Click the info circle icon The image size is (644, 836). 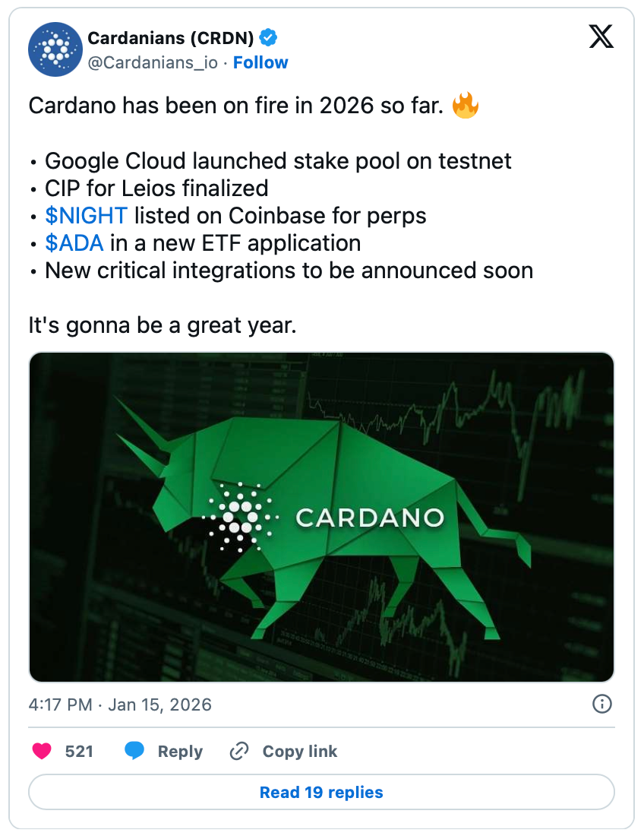click(601, 704)
